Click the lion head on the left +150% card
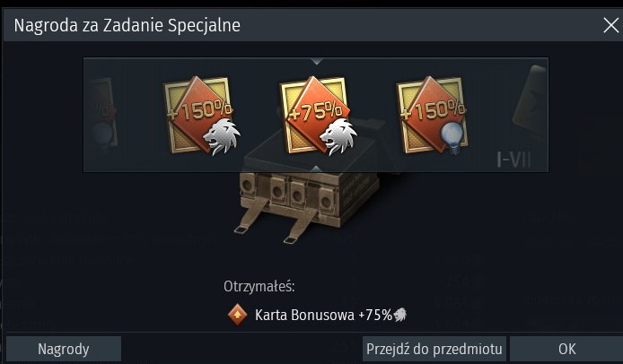The width and height of the screenshot is (623, 364). (x=222, y=136)
